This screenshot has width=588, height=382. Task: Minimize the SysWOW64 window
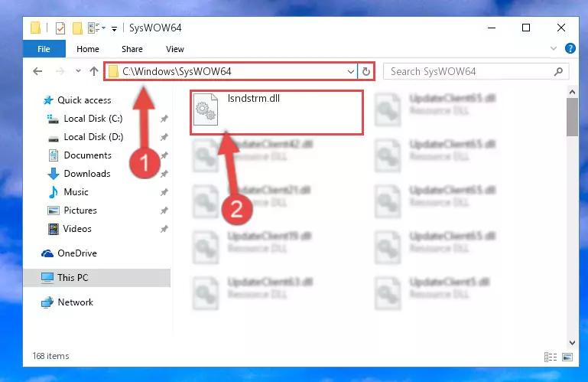click(491, 28)
